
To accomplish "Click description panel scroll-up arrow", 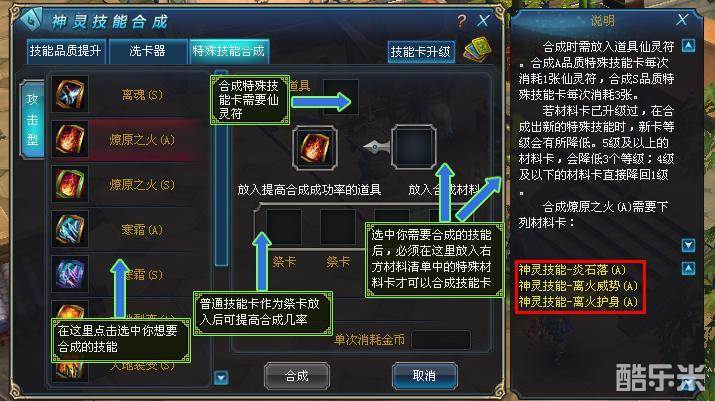I will [688, 46].
